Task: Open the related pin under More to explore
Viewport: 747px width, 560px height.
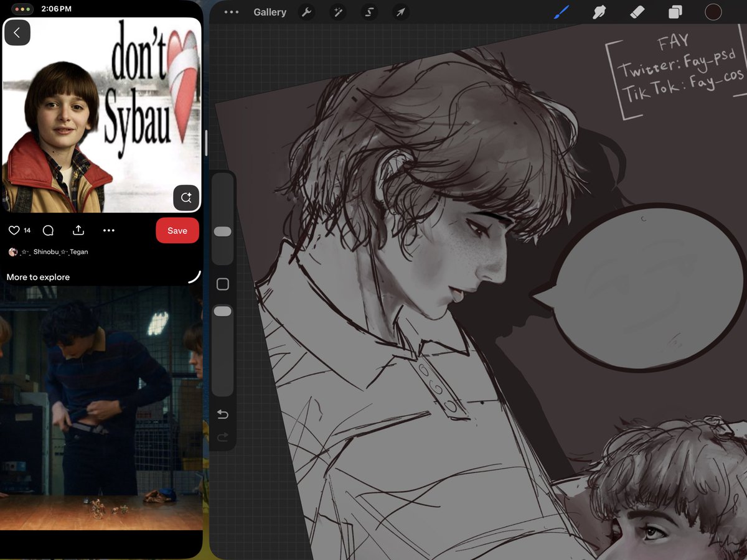Action: click(x=101, y=408)
